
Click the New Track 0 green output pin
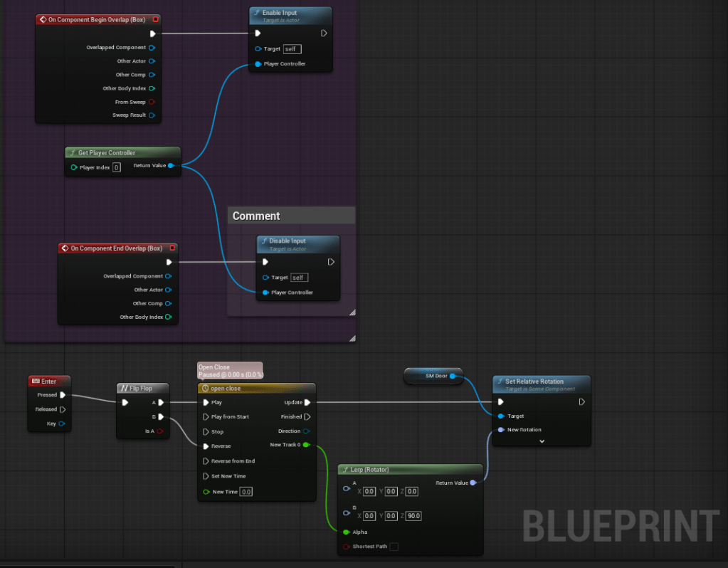(306, 445)
